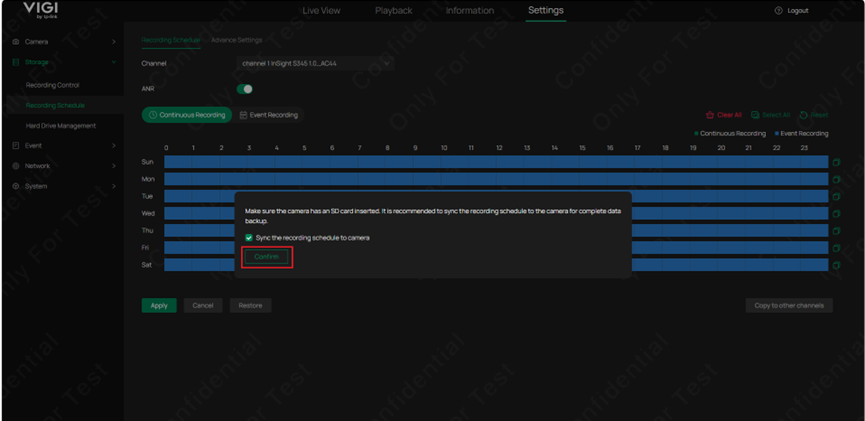Select the Event Recording mode button
The height and width of the screenshot is (421, 865).
pyautogui.click(x=269, y=115)
